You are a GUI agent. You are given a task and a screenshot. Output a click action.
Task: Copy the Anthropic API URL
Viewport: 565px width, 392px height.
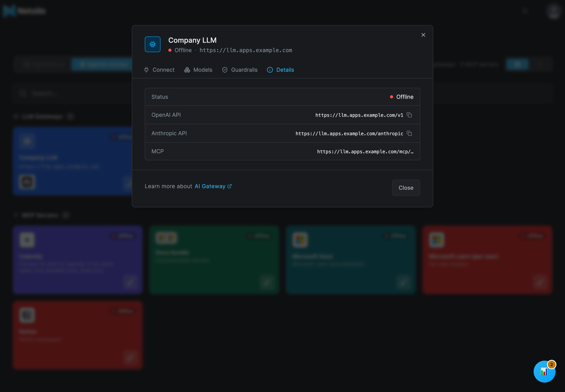pyautogui.click(x=409, y=133)
